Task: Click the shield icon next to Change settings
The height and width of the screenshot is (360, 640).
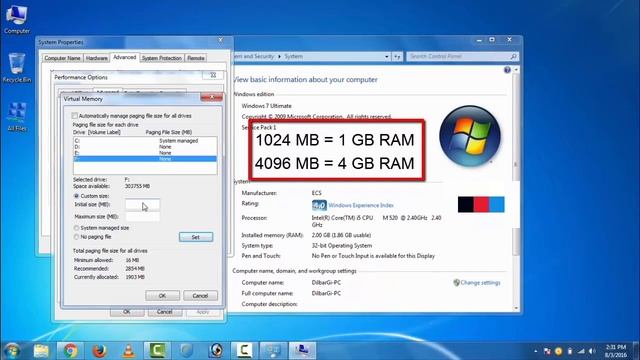Action: click(456, 282)
